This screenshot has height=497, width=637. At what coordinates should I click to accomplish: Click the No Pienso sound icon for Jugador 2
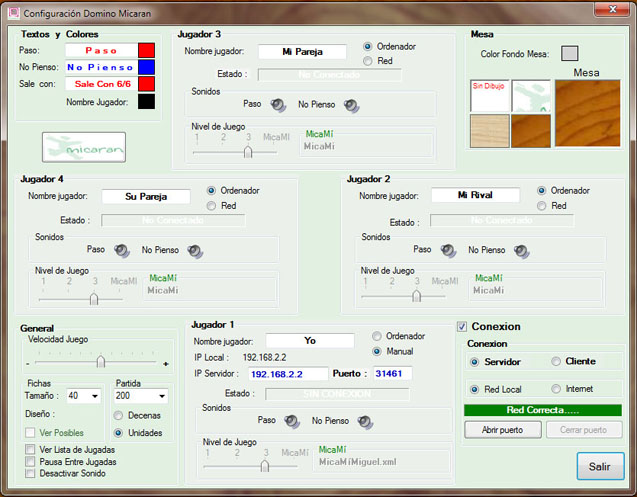point(521,251)
